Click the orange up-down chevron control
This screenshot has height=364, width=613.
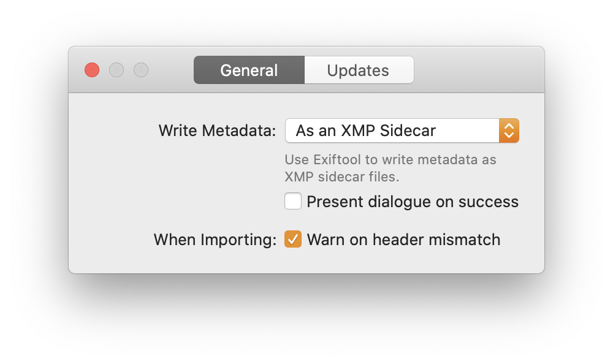point(509,130)
